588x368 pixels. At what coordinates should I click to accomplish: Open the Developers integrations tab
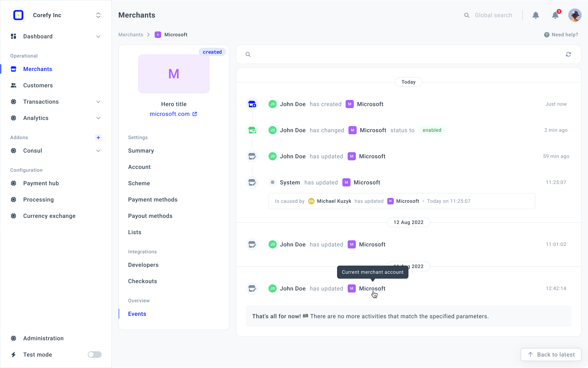(143, 265)
